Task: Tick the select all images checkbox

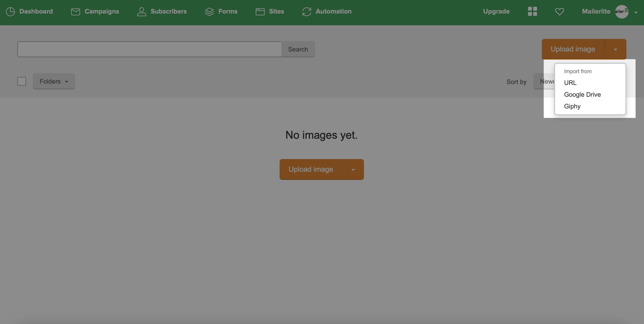Action: tap(21, 81)
